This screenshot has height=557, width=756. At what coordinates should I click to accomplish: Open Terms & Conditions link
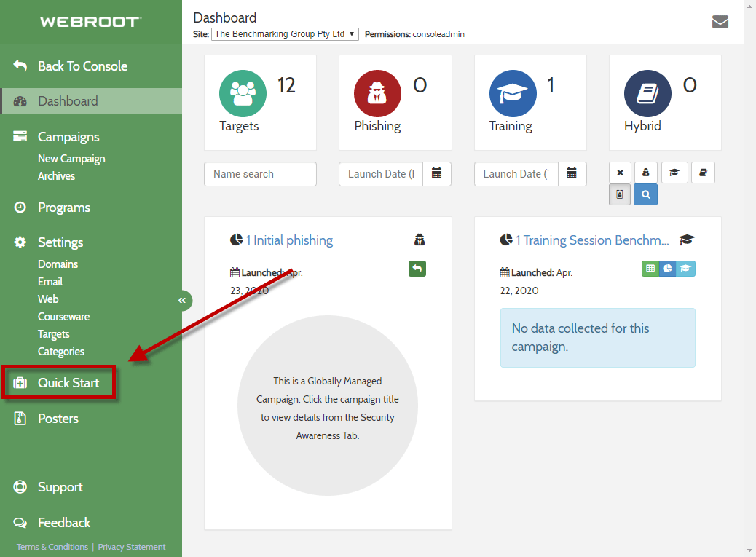pyautogui.click(x=52, y=547)
